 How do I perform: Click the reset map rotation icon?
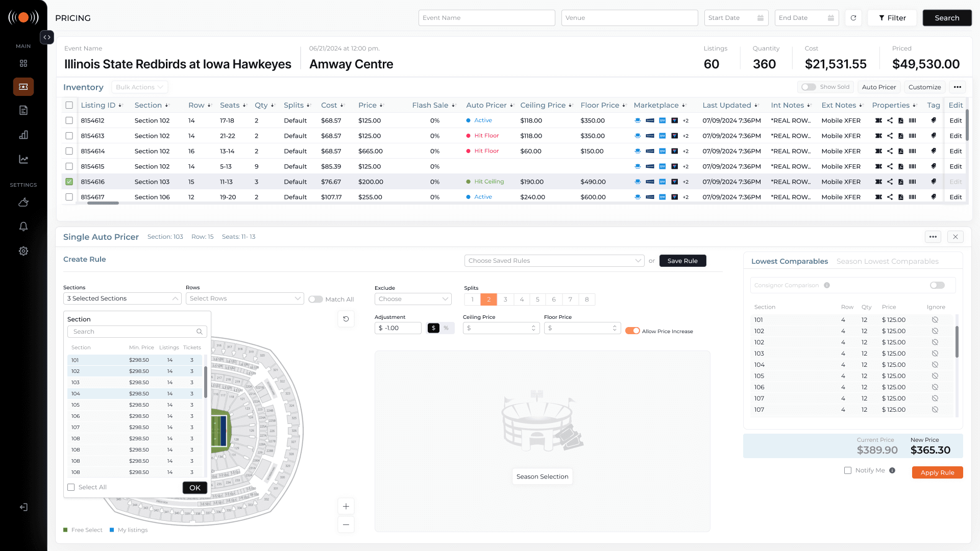pyautogui.click(x=346, y=319)
